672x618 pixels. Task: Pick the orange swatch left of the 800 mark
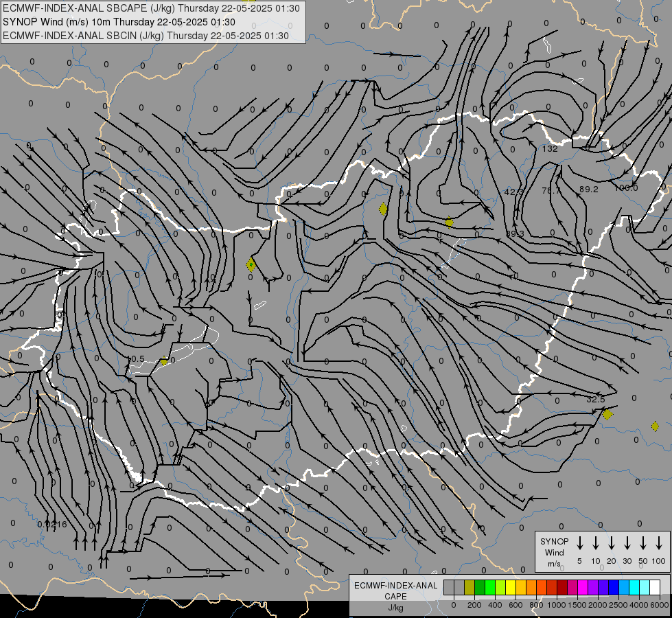pyautogui.click(x=531, y=588)
